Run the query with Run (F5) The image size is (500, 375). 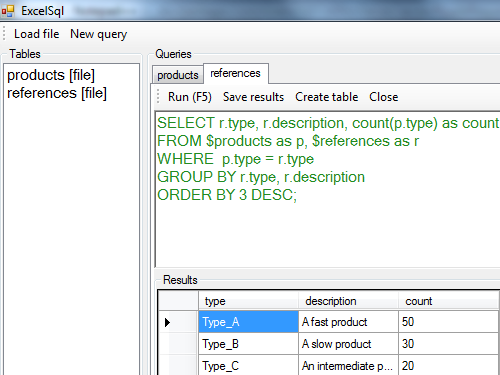pyautogui.click(x=190, y=97)
